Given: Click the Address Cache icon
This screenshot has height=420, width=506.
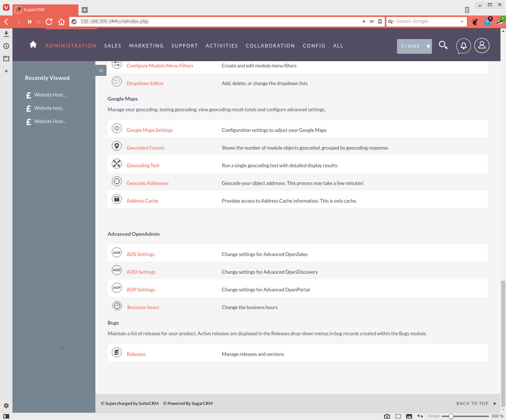Looking at the screenshot, I should 117,199.
